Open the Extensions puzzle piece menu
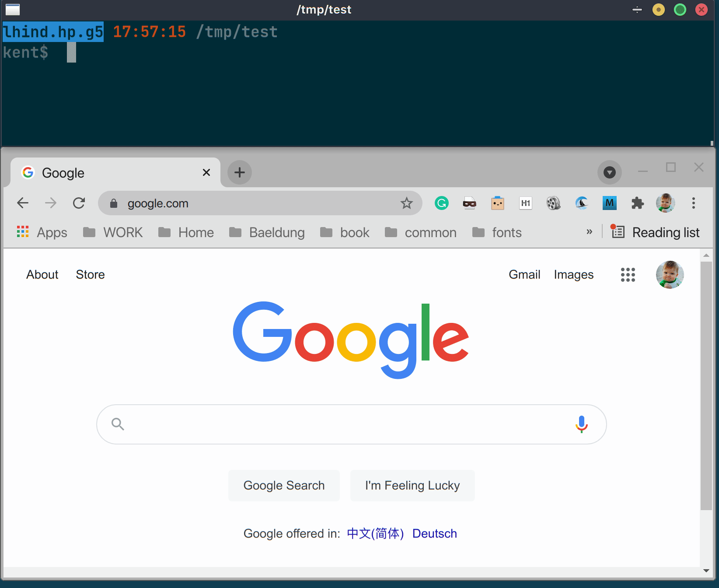The width and height of the screenshot is (719, 588). tap(638, 203)
